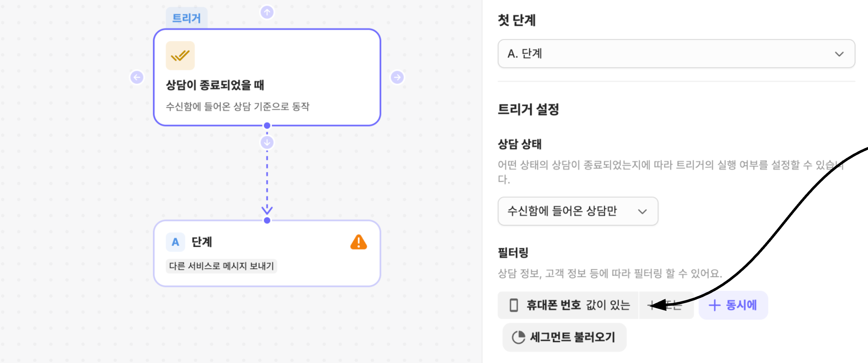
Task: Expand the 수신함에 들어온 상담만 dropdown
Action: tap(577, 211)
